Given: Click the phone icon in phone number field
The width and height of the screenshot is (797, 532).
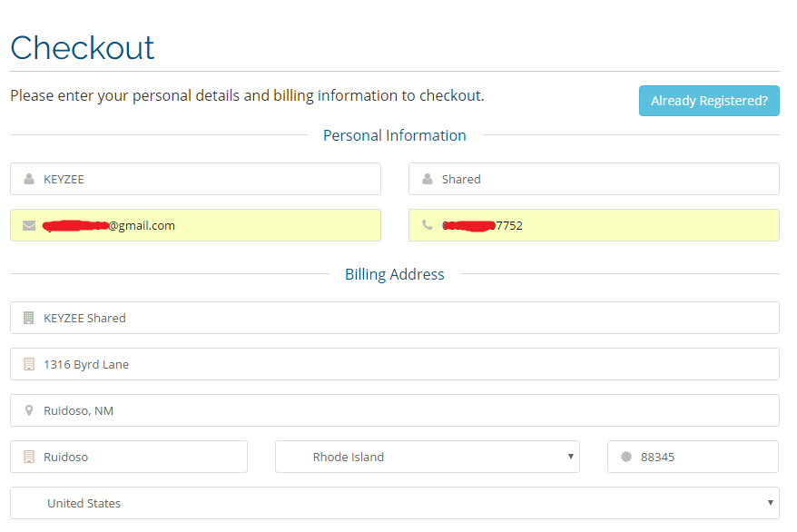Looking at the screenshot, I should click(x=428, y=225).
